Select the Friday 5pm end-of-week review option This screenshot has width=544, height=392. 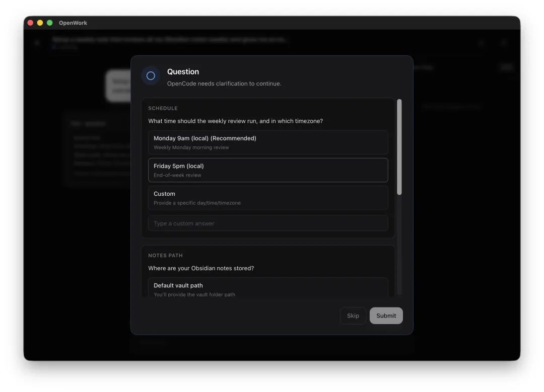[268, 170]
